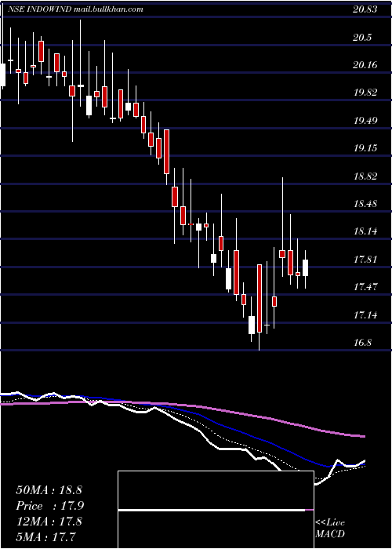Click the 5MA : 17.7 readout
Viewport: 392px width, 549px height.
tap(46, 536)
